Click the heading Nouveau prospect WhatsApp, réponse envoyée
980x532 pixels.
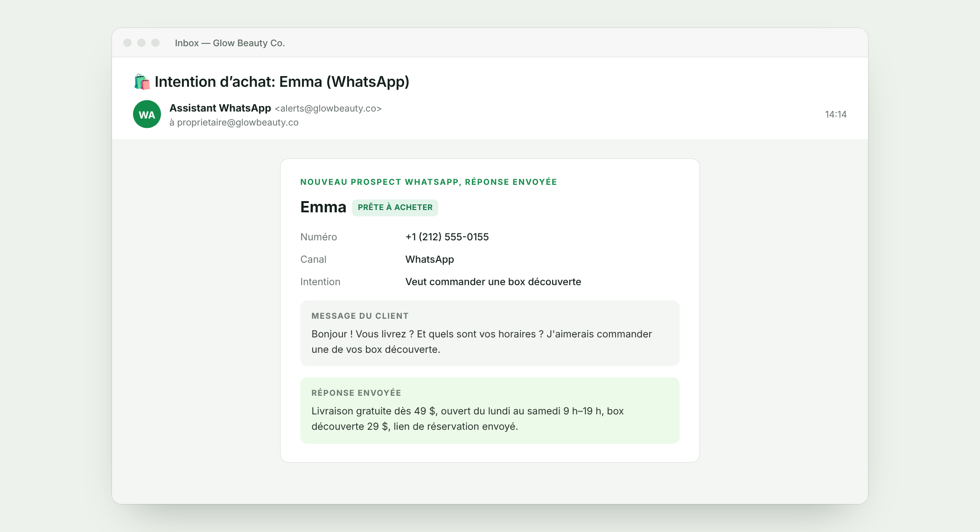click(428, 182)
